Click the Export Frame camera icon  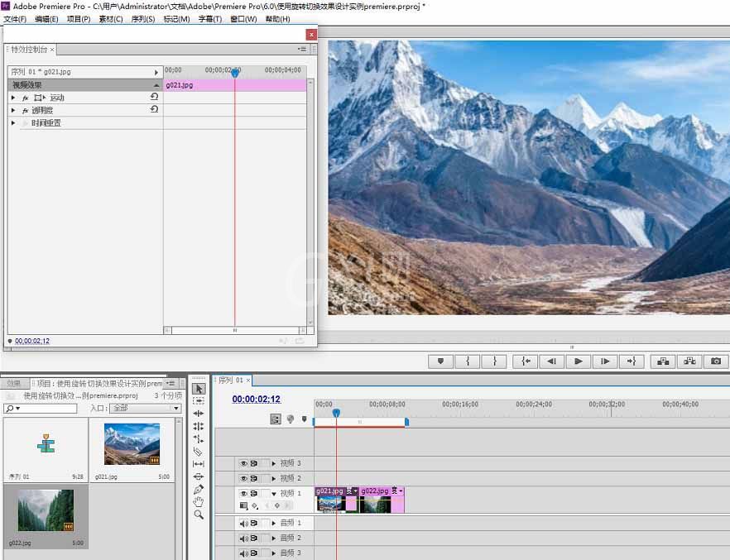[x=716, y=361]
